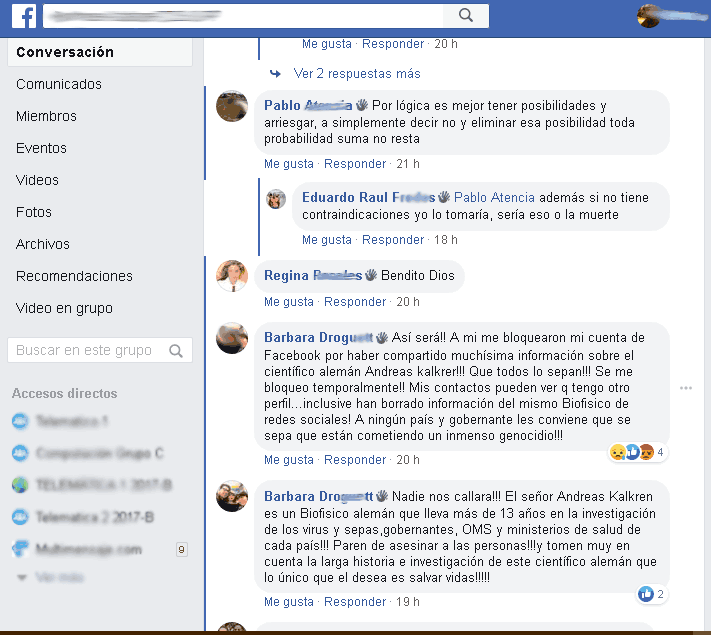Click the Buscar en este grupo field
The height and width of the screenshot is (635, 711).
click(x=100, y=350)
